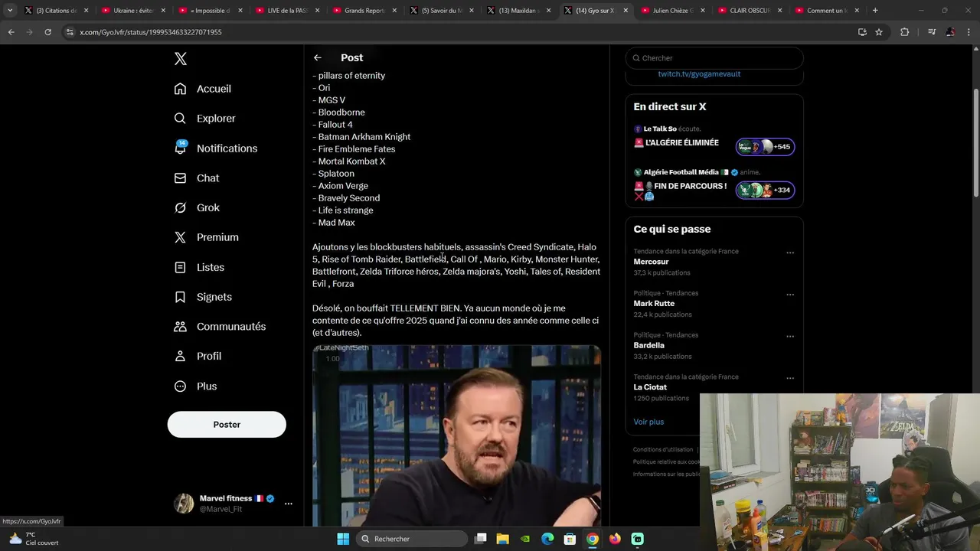Open tab search dropdown at browser top-left
The width and height of the screenshot is (980, 551).
(10, 11)
